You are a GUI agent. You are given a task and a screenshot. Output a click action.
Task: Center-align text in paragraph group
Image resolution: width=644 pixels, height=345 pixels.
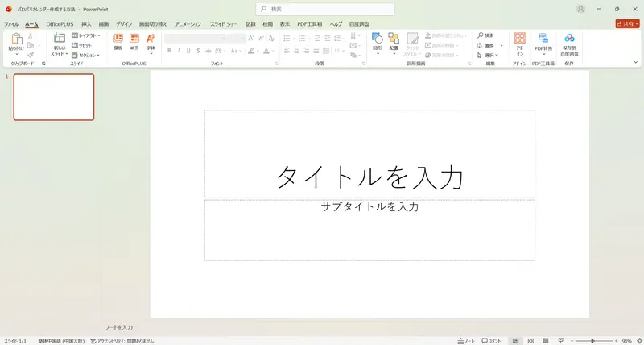pos(296,51)
